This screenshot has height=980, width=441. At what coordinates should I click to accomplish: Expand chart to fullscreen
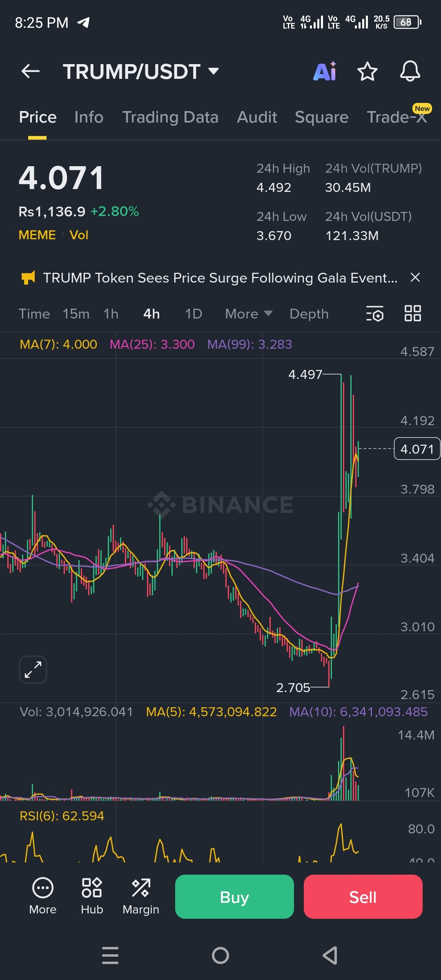click(x=33, y=670)
